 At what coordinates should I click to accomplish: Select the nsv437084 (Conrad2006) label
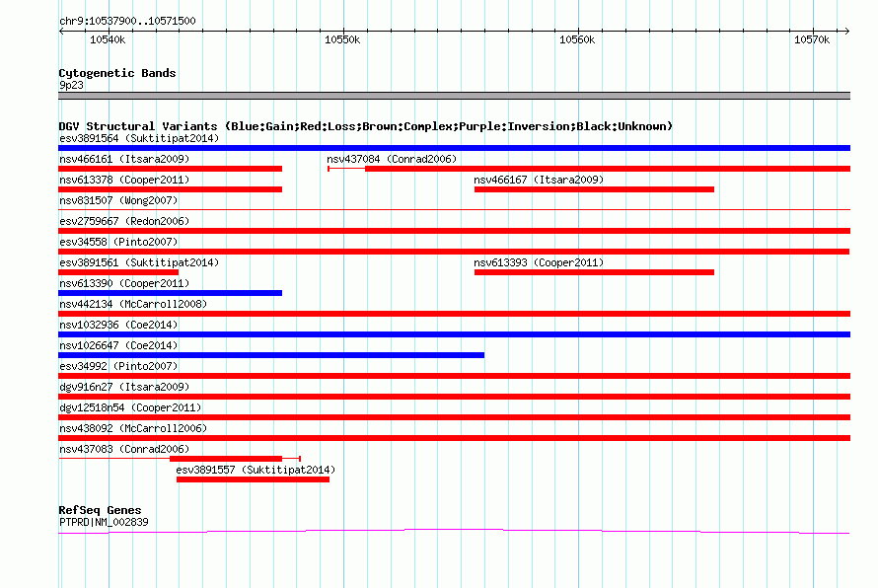pyautogui.click(x=392, y=159)
